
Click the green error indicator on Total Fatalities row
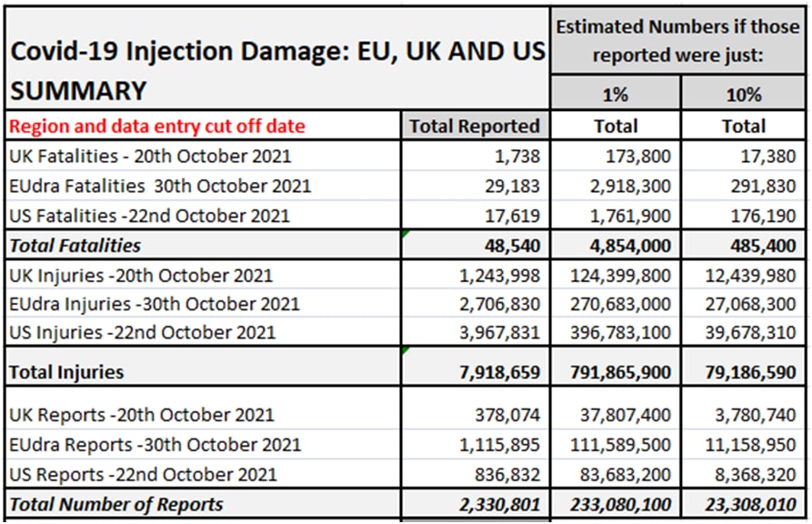(x=405, y=235)
